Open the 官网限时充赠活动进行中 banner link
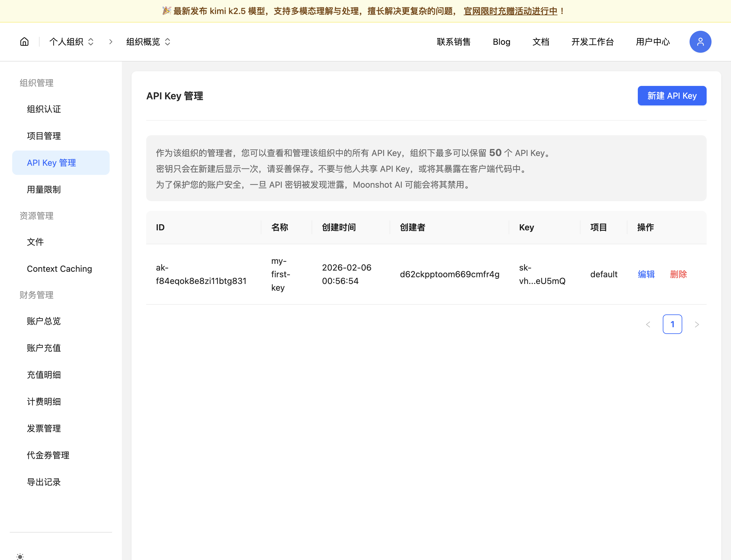This screenshot has width=731, height=560. pyautogui.click(x=510, y=11)
